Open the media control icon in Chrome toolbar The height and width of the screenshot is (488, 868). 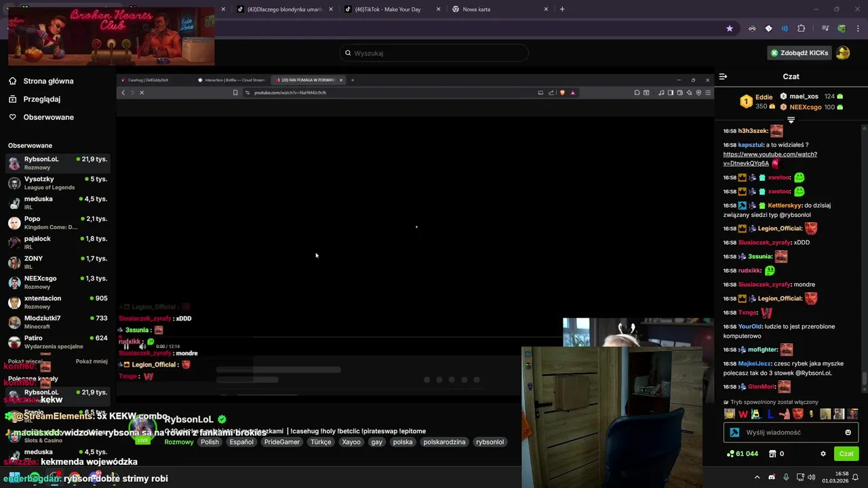pos(825,28)
